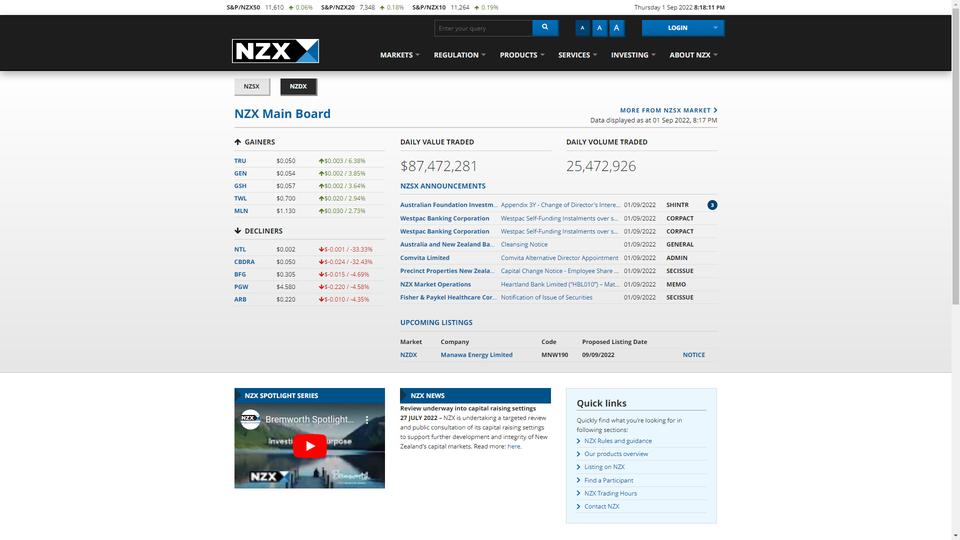Open the Cleansing Notice announcement

coord(524,244)
